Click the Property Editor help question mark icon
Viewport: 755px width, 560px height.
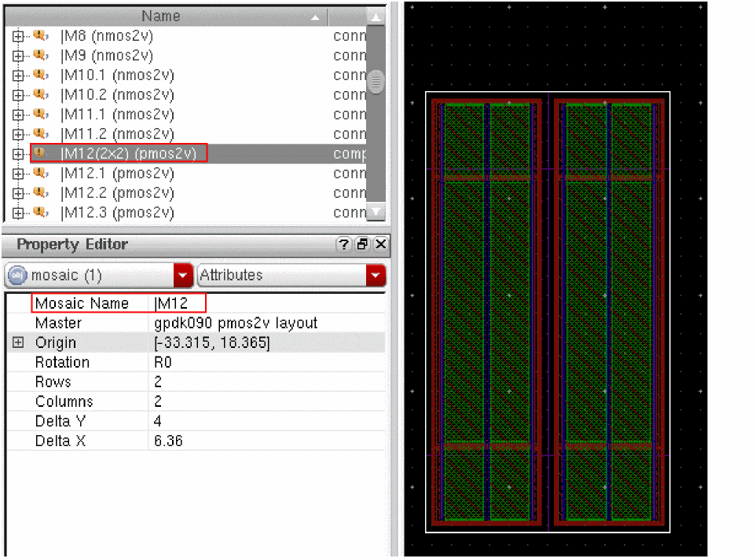[x=343, y=245]
